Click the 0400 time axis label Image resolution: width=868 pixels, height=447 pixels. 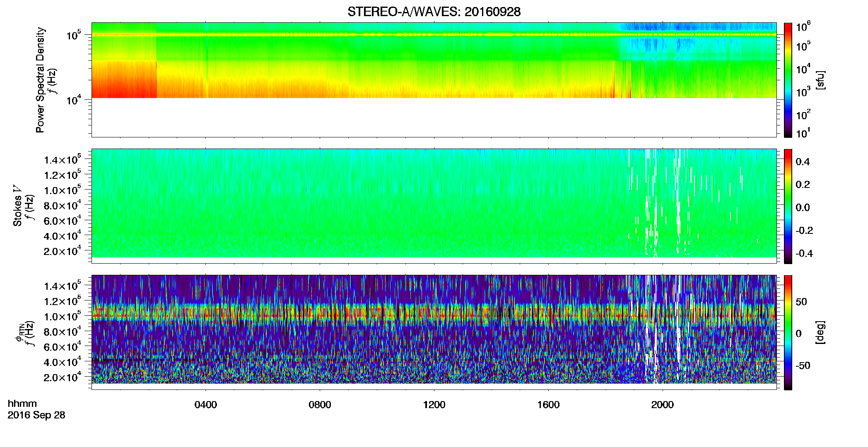coord(206,405)
